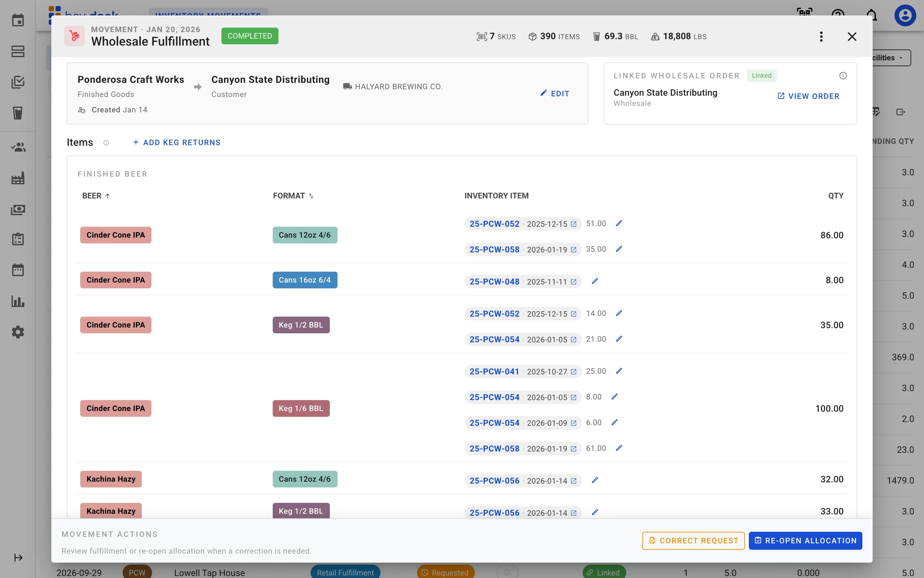Edit the 25-PCW-054 6.00 allocation pencil
This screenshot has width=924, height=578.
614,422
